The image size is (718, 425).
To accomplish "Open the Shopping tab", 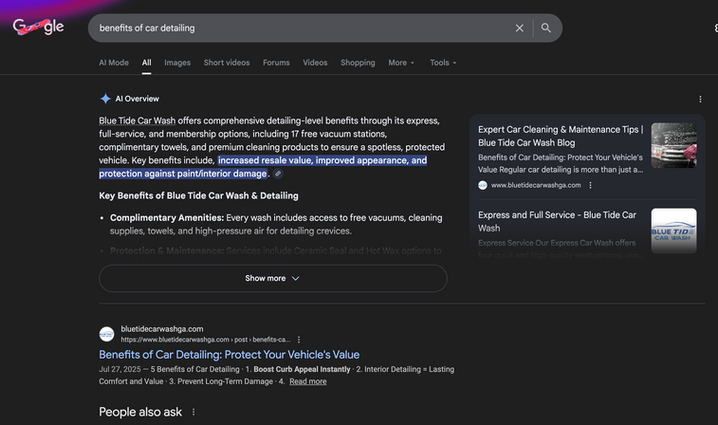I will (x=358, y=62).
